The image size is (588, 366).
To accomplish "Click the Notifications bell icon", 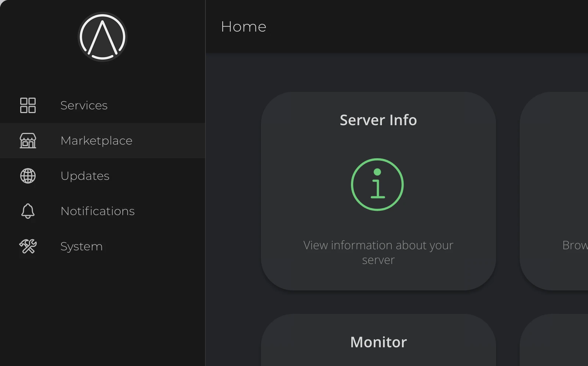I will click(x=28, y=211).
